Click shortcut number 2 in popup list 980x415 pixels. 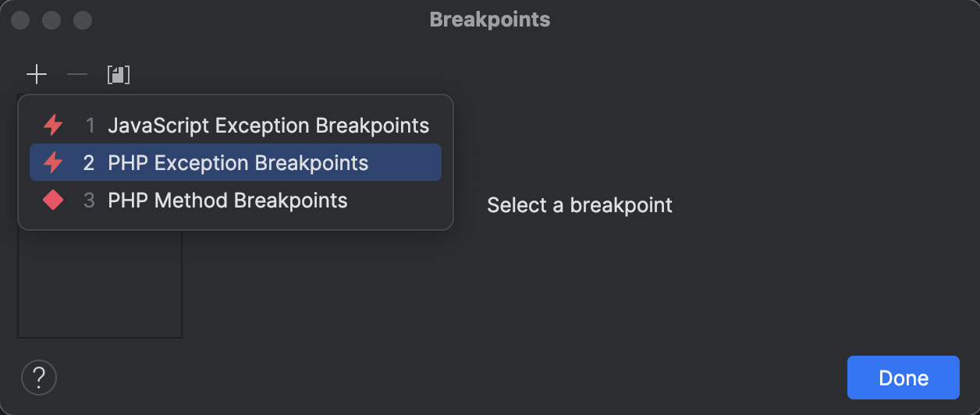click(89, 162)
